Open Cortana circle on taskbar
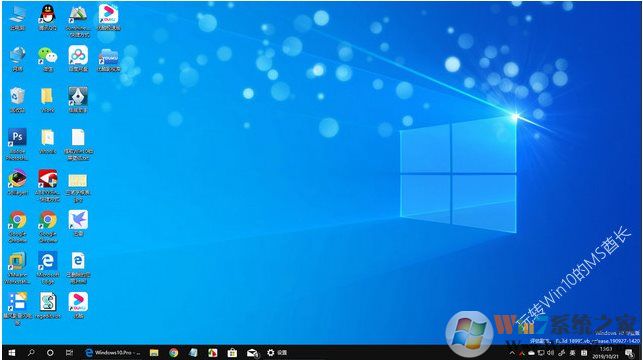The width and height of the screenshot is (643, 360). click(x=50, y=353)
